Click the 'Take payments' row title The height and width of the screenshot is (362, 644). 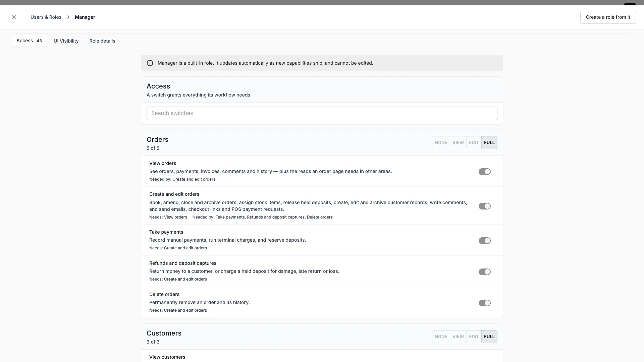(x=166, y=232)
